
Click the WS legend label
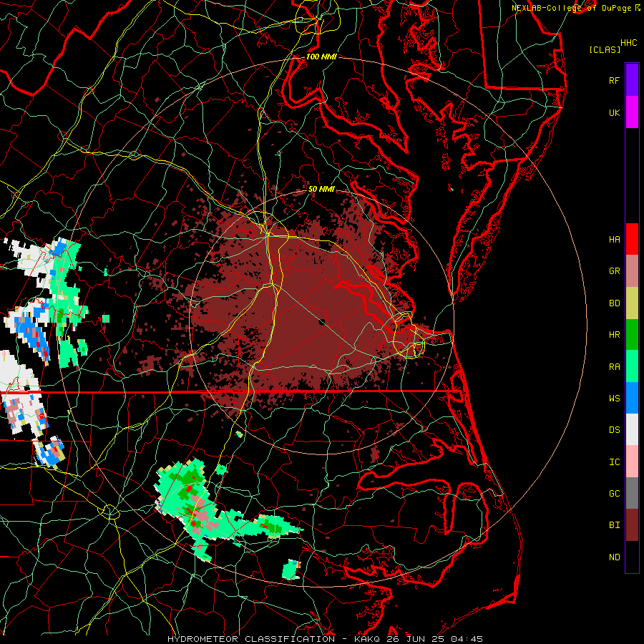coord(614,399)
